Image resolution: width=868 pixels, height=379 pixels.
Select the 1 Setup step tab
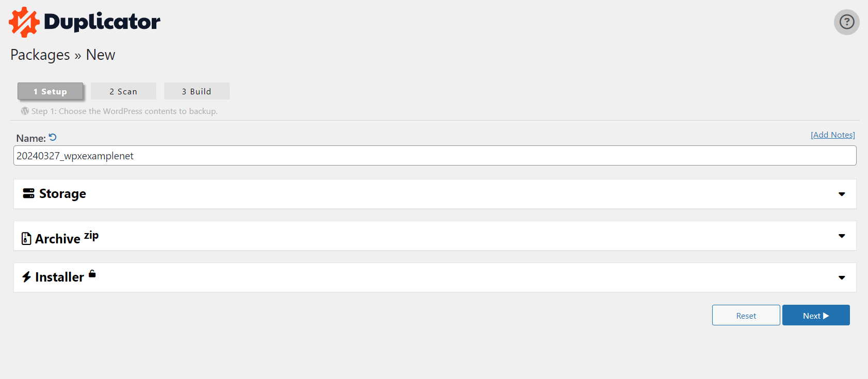click(50, 91)
